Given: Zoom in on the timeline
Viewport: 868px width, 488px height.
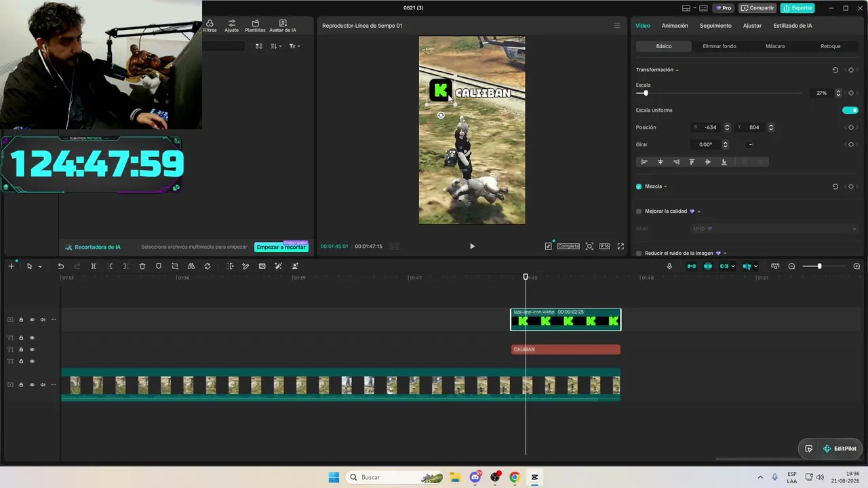Looking at the screenshot, I should coord(856,266).
